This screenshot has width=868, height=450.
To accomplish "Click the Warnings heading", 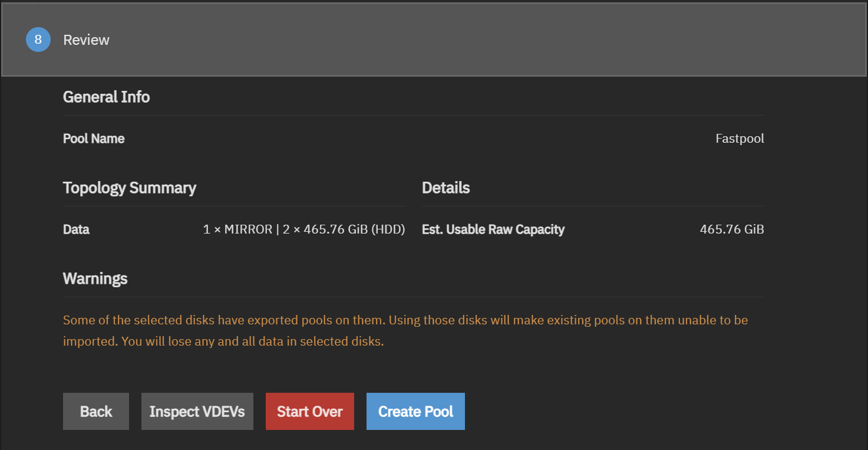I will [x=95, y=278].
